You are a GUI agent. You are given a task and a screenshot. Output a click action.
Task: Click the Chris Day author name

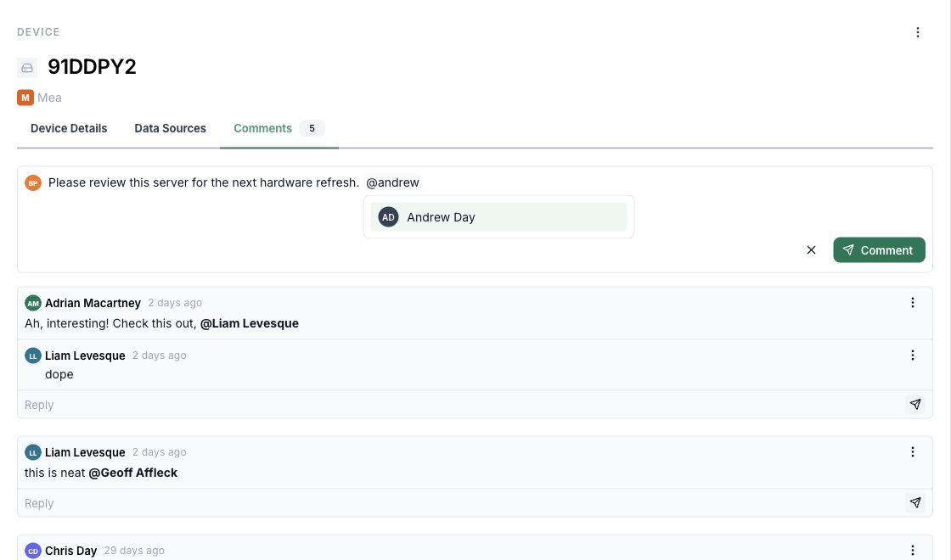click(71, 551)
